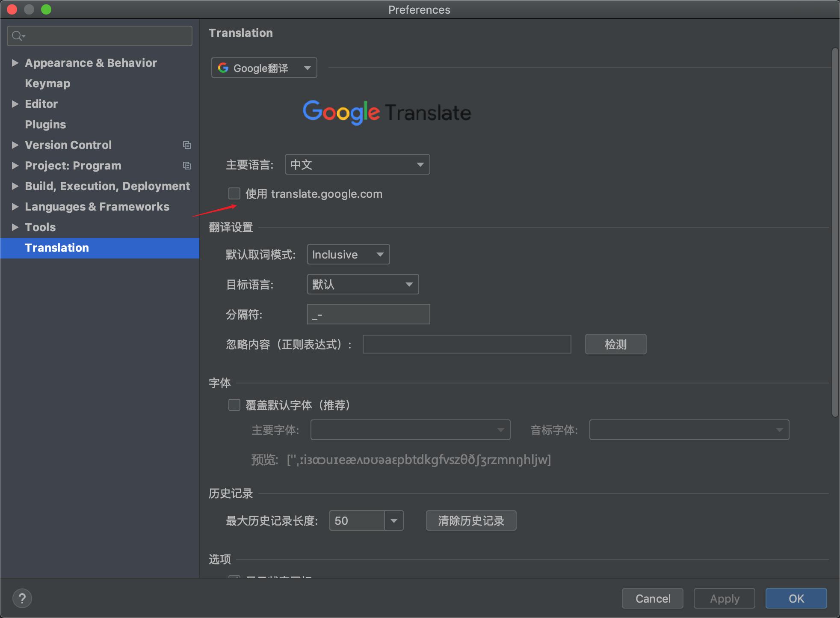This screenshot has height=618, width=840.
Task: Focus the settings search field
Action: coord(100,36)
